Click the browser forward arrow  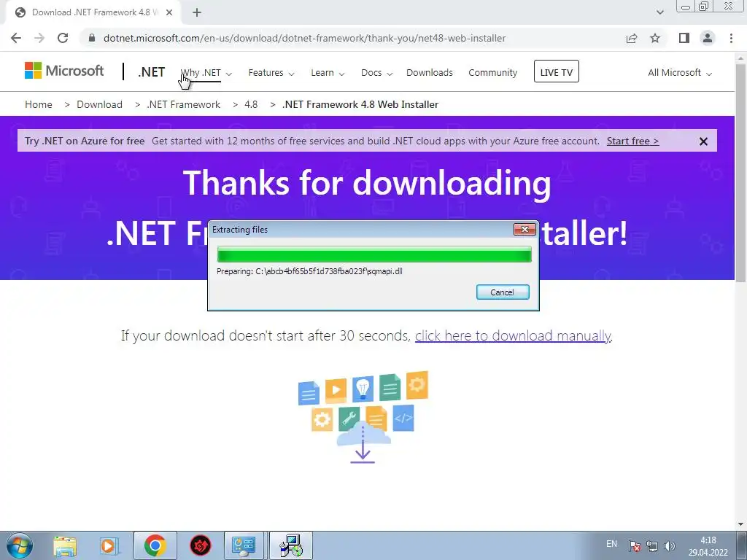[x=39, y=38]
